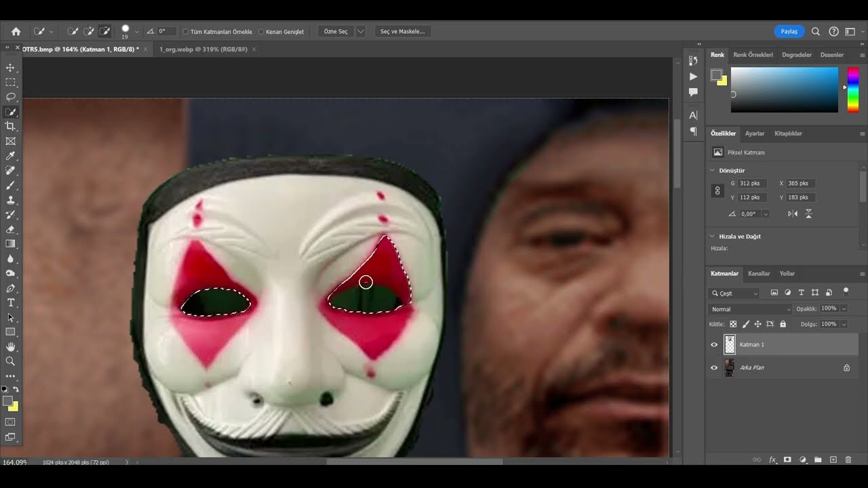Viewport: 868px width, 488px height.
Task: Toggle lock image pixels brush icon
Action: (746, 325)
